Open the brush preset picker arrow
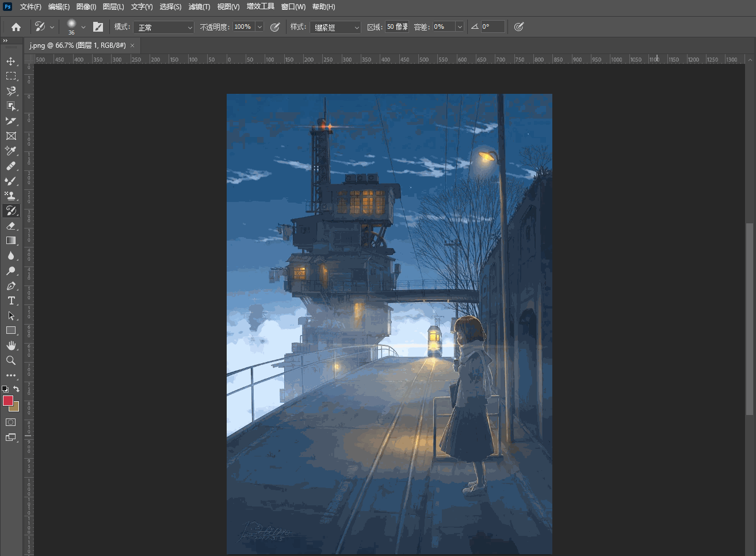 83,27
